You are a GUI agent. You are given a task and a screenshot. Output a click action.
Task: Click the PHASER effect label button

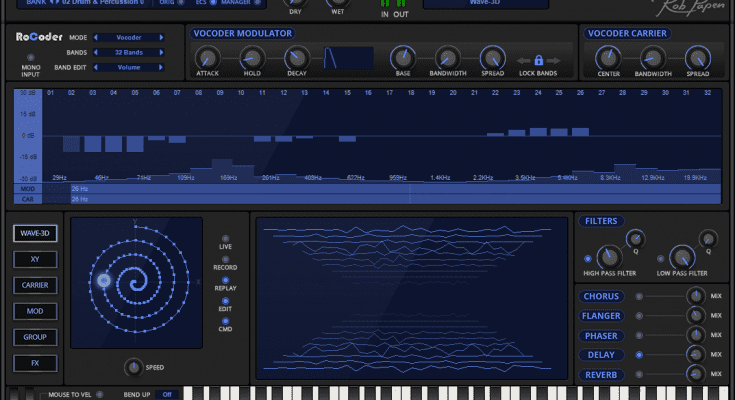(x=601, y=336)
